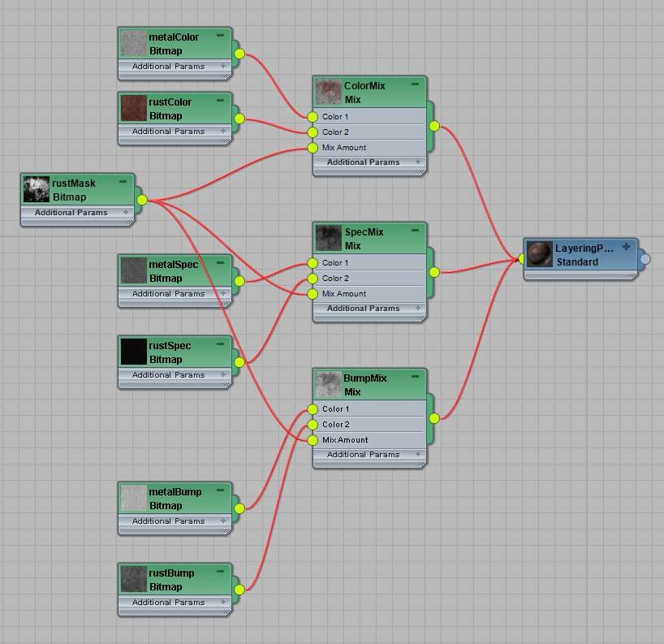The image size is (664, 644).
Task: Click the metalBump node thumbnail preview
Action: coord(134,499)
